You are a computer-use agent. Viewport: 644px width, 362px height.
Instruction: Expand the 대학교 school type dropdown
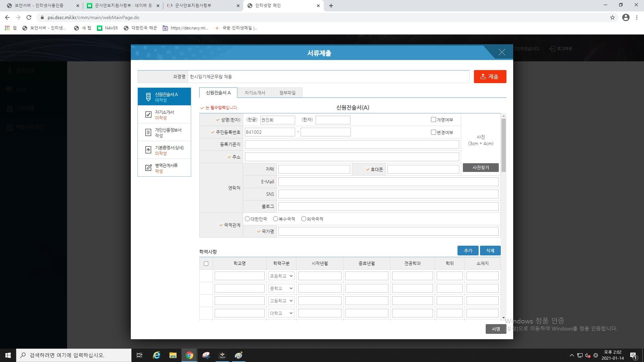[281, 313]
